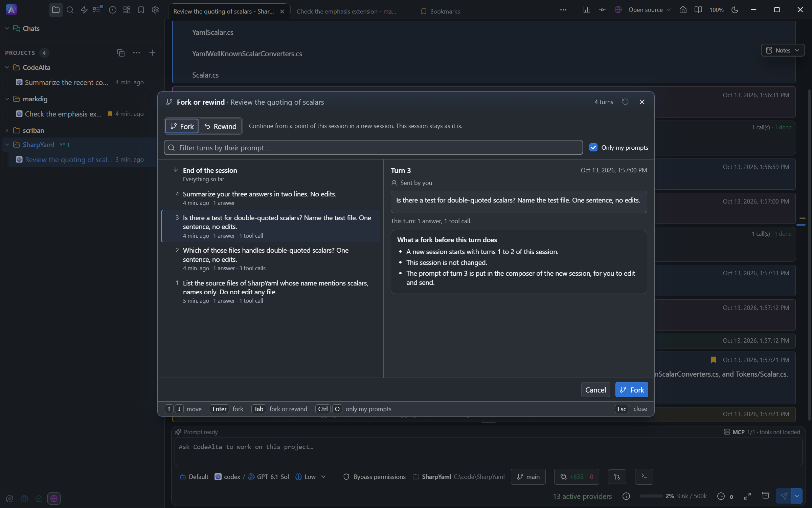
Task: Open the Low reasoning effort dropdown
Action: tap(311, 477)
